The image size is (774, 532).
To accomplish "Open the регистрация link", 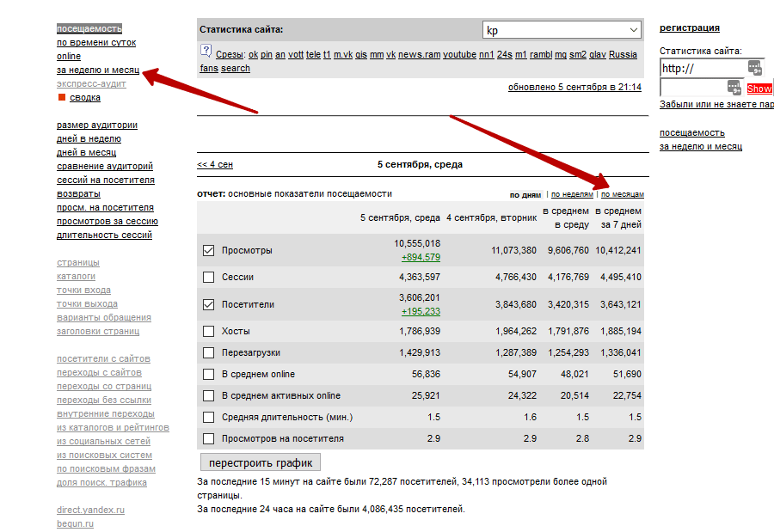I will [x=690, y=28].
